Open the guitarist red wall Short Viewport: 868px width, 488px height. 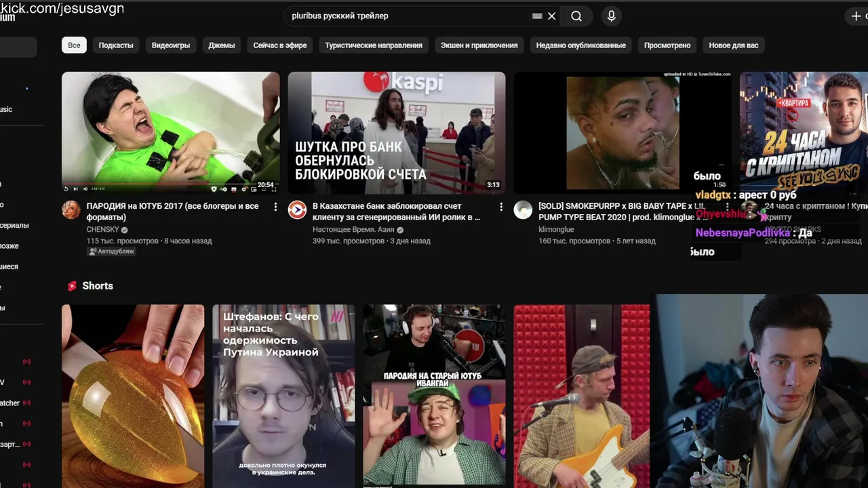coord(581,396)
